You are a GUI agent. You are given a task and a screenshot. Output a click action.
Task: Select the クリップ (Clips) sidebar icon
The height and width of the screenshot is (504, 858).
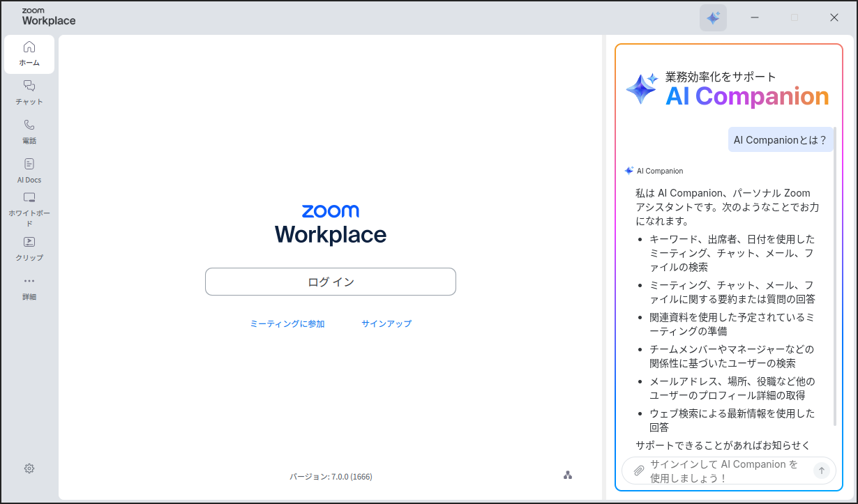point(29,248)
